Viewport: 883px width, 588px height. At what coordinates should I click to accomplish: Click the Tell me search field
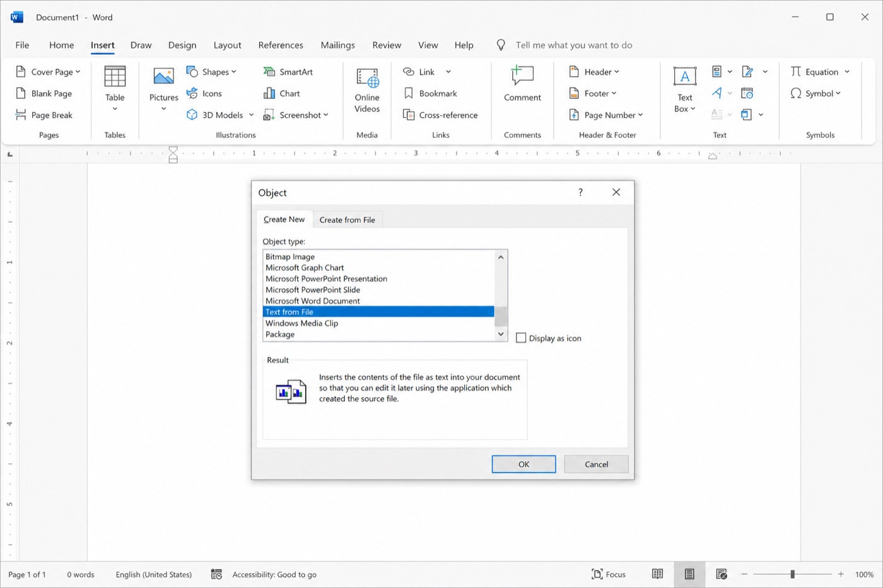(573, 45)
